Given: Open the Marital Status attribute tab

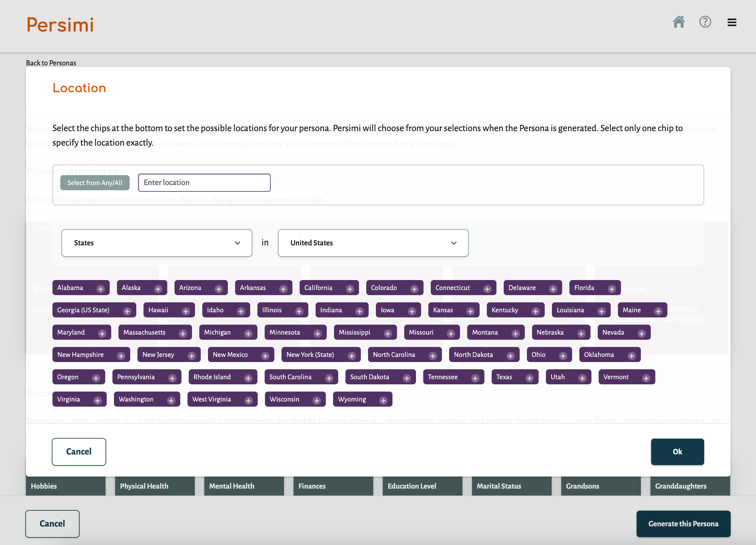Looking at the screenshot, I should coord(512,486).
